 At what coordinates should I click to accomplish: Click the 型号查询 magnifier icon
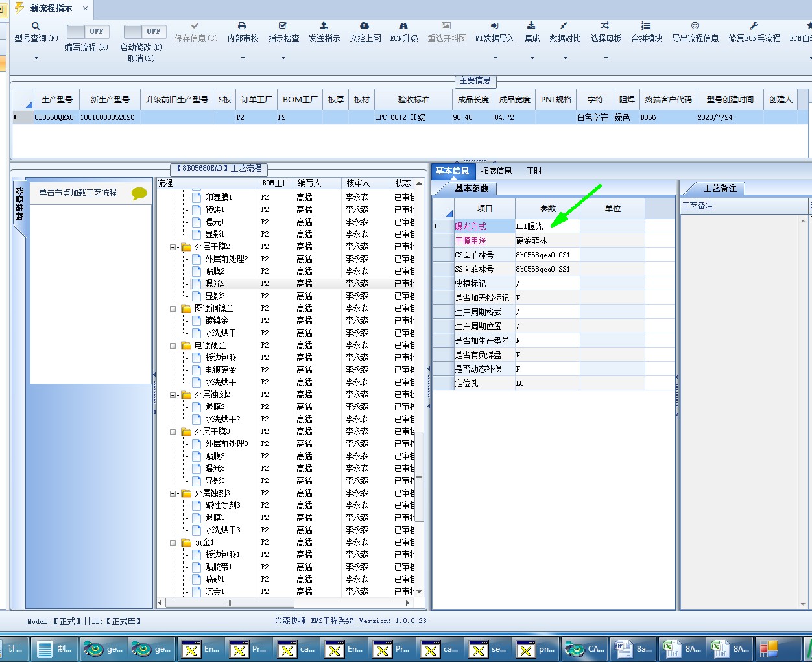(36, 26)
